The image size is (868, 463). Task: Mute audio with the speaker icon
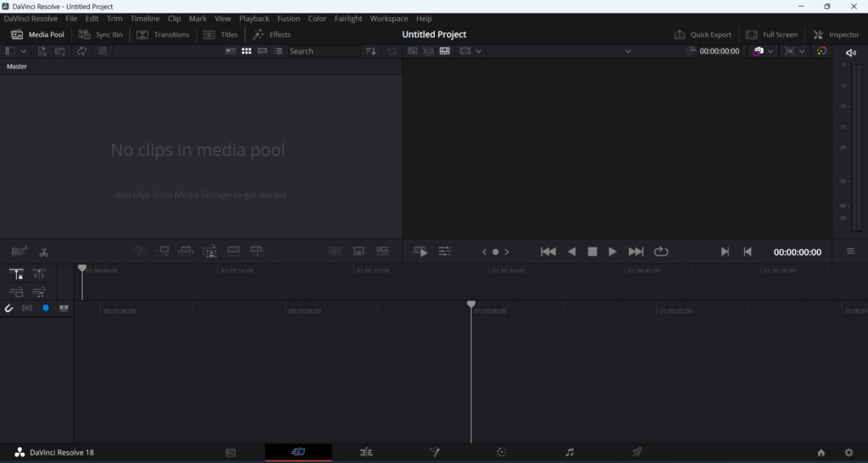pos(850,53)
